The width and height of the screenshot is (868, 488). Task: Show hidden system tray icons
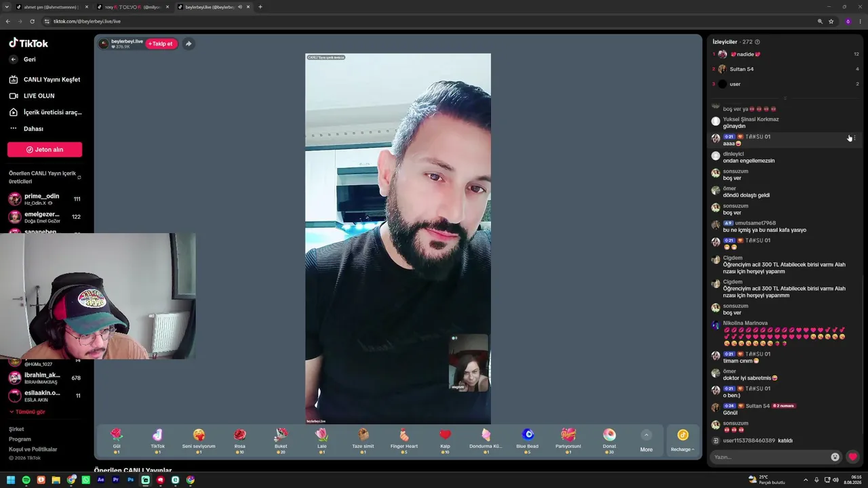tap(806, 480)
